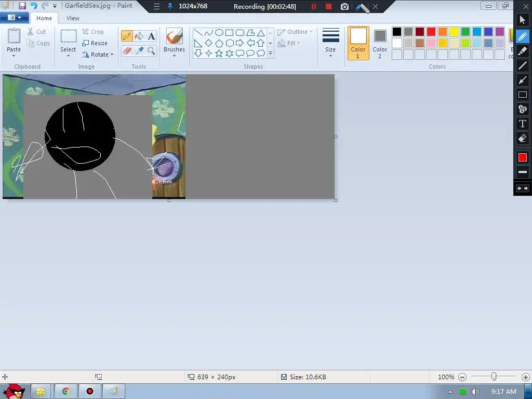Viewport: 532px width, 399px height.
Task: Click the Resize button
Action: tap(95, 44)
